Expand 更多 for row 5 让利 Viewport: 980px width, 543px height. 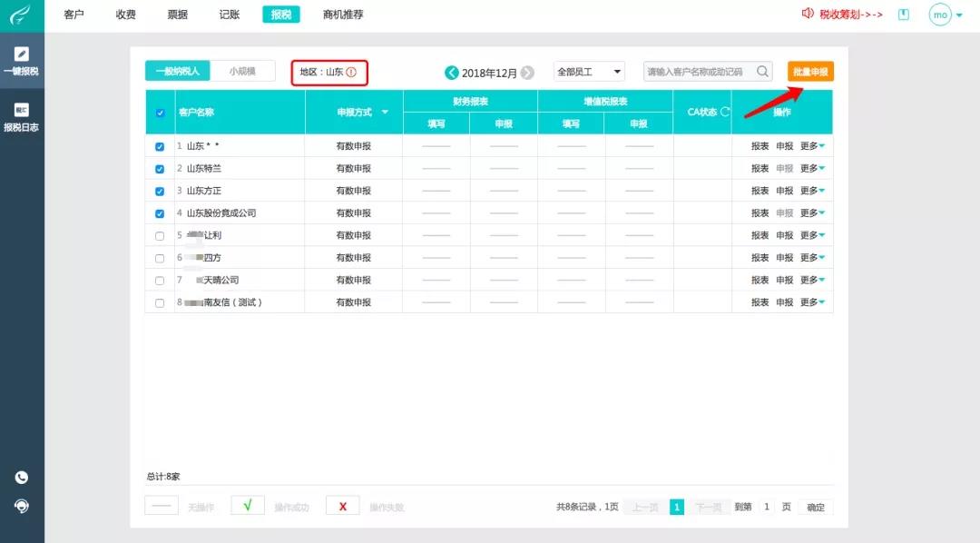pyautogui.click(x=812, y=235)
